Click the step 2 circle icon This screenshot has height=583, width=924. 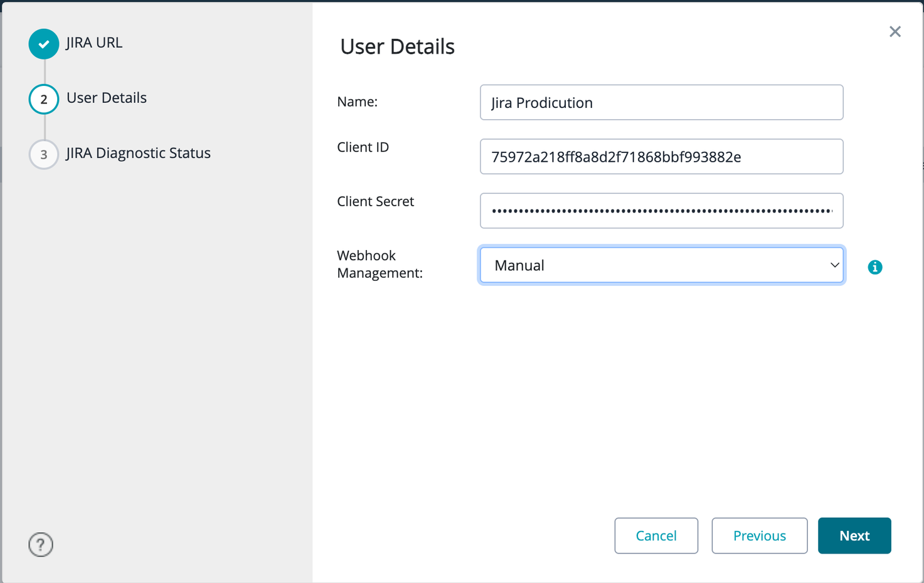(x=44, y=99)
